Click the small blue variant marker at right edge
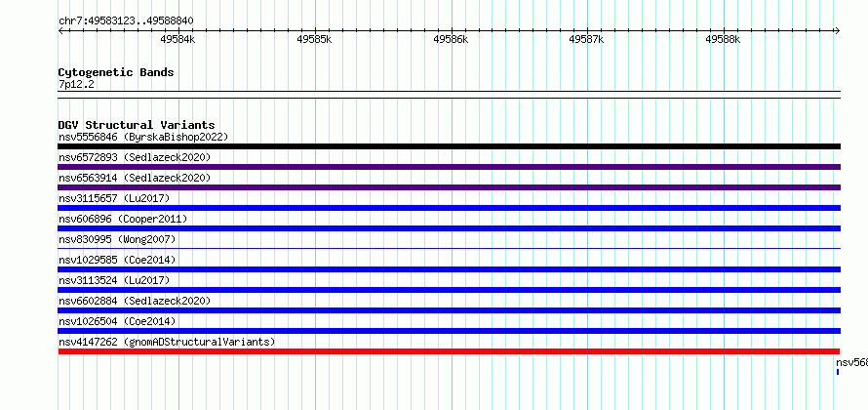The image size is (868, 410). (838, 372)
